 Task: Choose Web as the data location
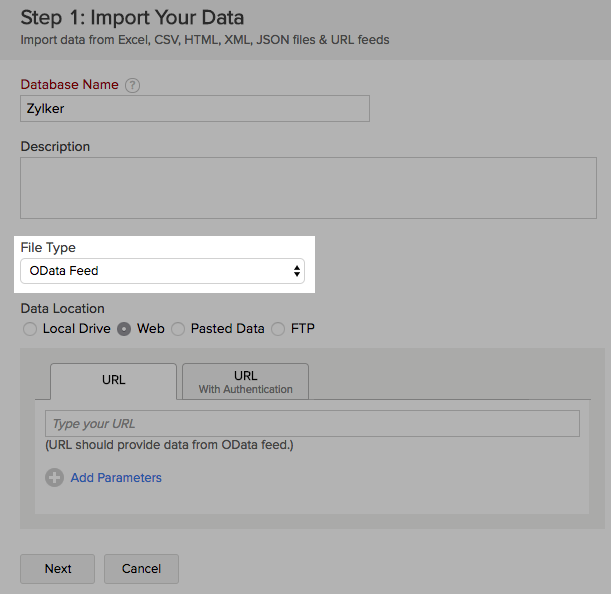coord(125,329)
